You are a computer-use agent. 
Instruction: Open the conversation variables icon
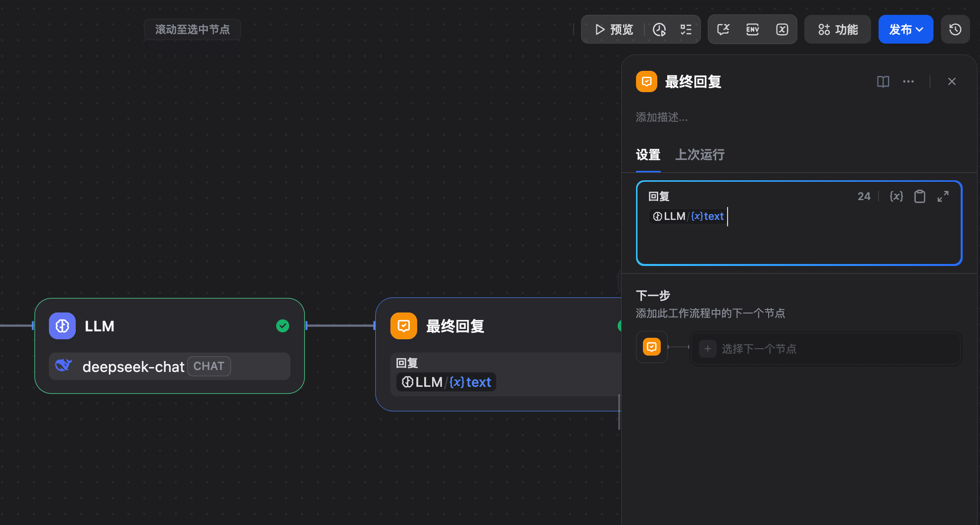723,30
